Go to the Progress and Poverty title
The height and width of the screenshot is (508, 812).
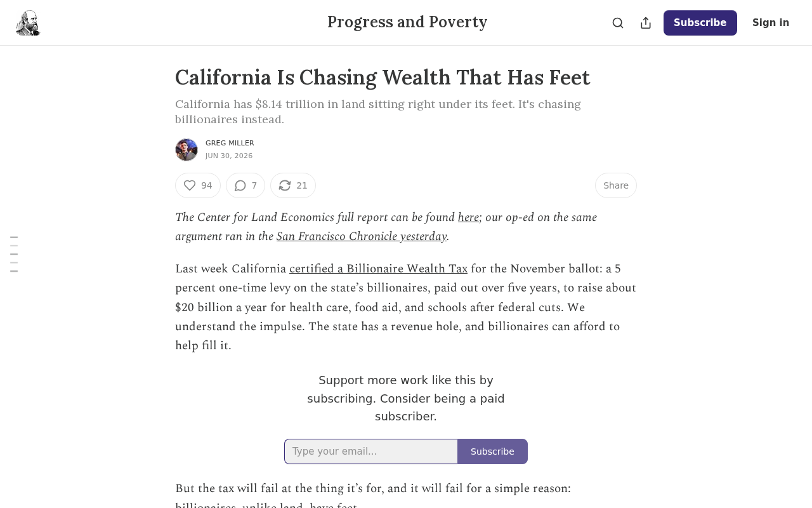(x=407, y=22)
